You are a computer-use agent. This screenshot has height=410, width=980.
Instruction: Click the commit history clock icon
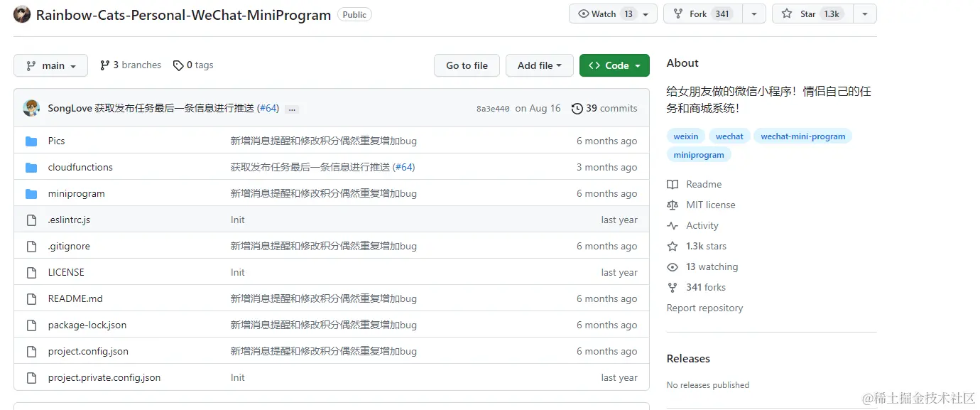point(577,109)
